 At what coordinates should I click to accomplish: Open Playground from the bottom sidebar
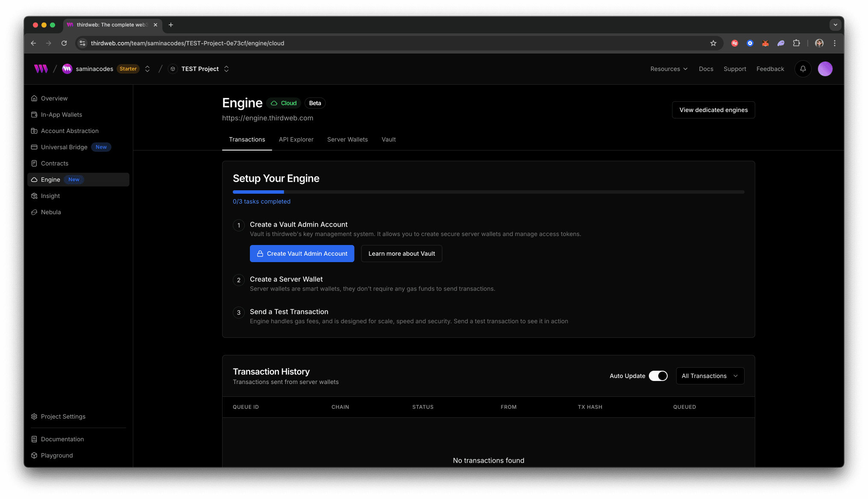56,455
